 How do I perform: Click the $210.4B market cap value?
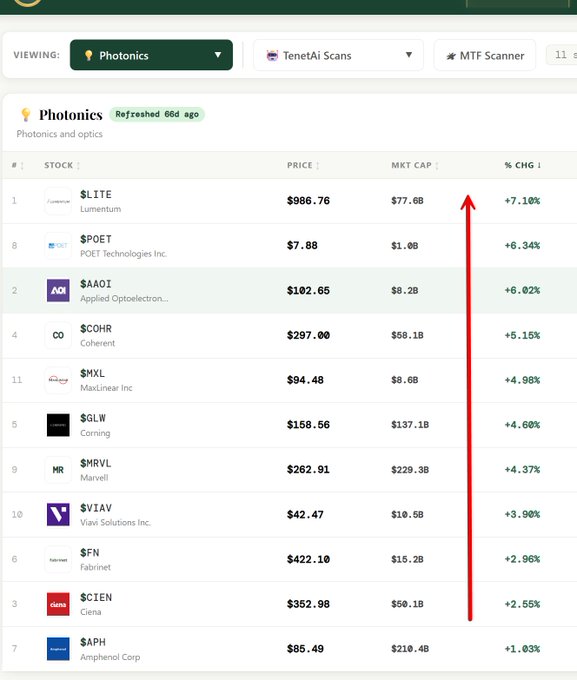tap(410, 649)
